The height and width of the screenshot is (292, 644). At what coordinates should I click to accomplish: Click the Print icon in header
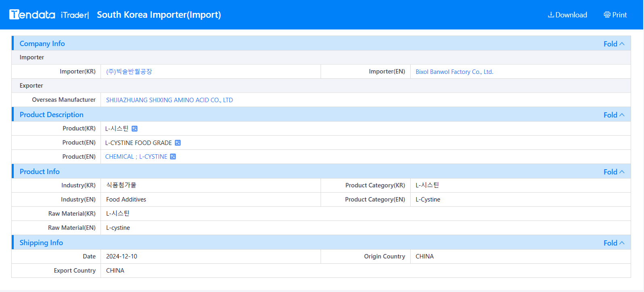pos(607,15)
